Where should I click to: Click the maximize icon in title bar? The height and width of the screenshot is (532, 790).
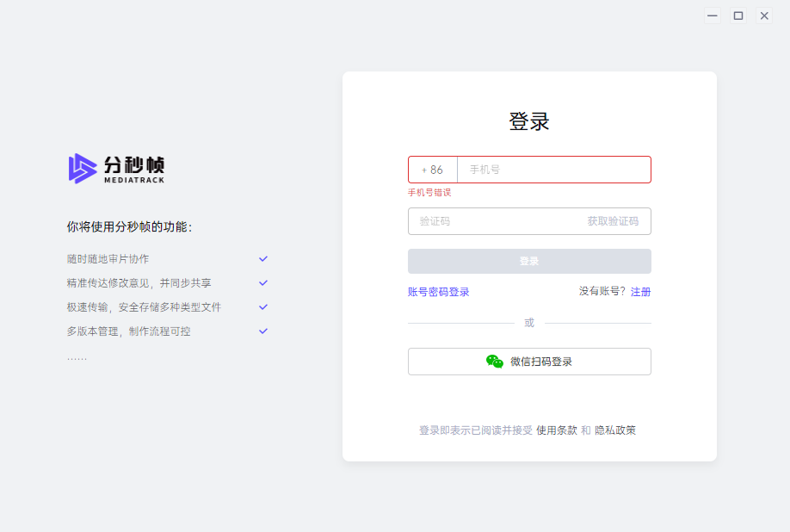coord(738,15)
